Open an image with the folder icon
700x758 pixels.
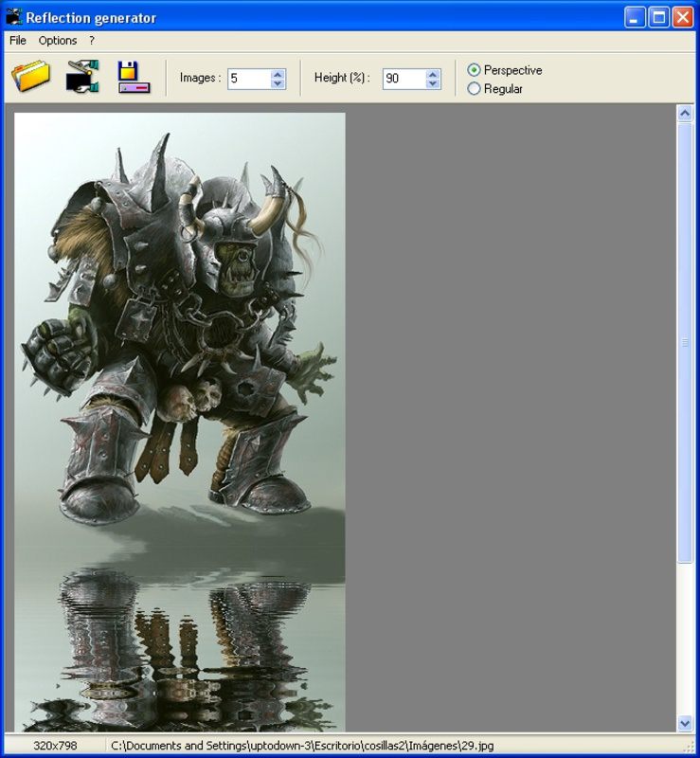point(31,77)
